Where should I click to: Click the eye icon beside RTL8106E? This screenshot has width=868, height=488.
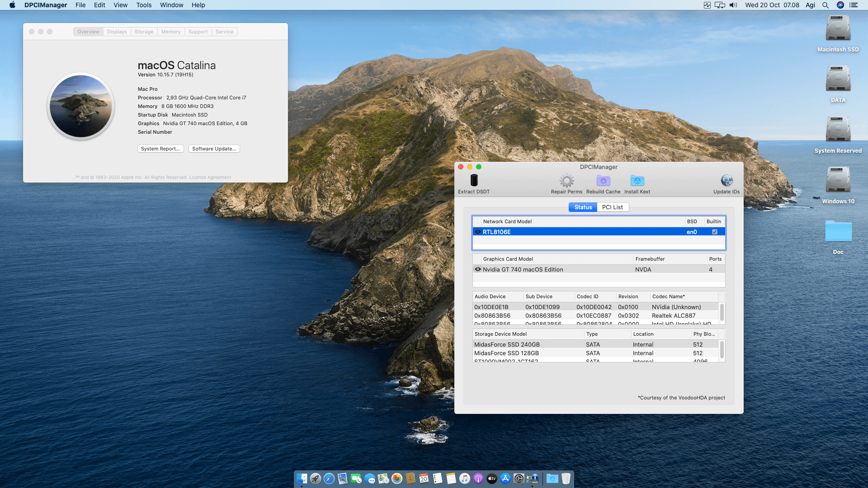[x=477, y=232]
